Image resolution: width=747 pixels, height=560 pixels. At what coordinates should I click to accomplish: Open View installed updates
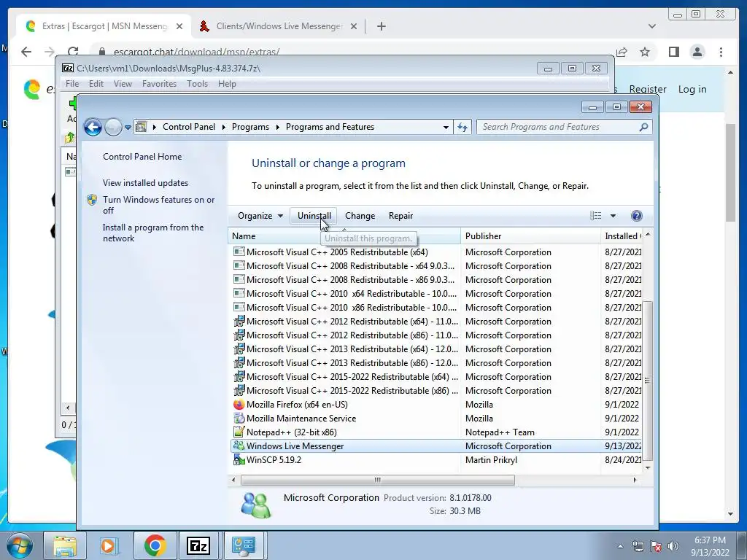point(145,183)
